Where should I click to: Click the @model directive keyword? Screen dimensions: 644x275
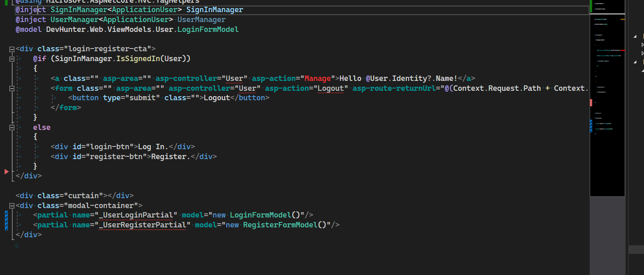pos(29,30)
